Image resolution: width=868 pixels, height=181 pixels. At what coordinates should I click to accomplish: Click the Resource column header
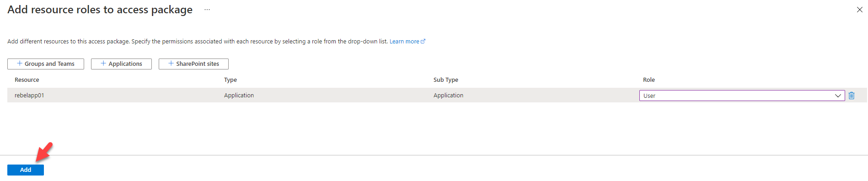27,80
